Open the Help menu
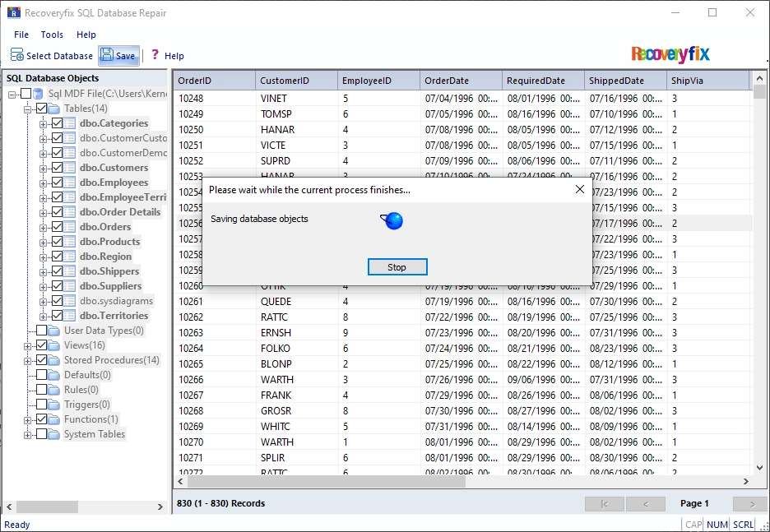Screen dimensions: 770x532 86,35
